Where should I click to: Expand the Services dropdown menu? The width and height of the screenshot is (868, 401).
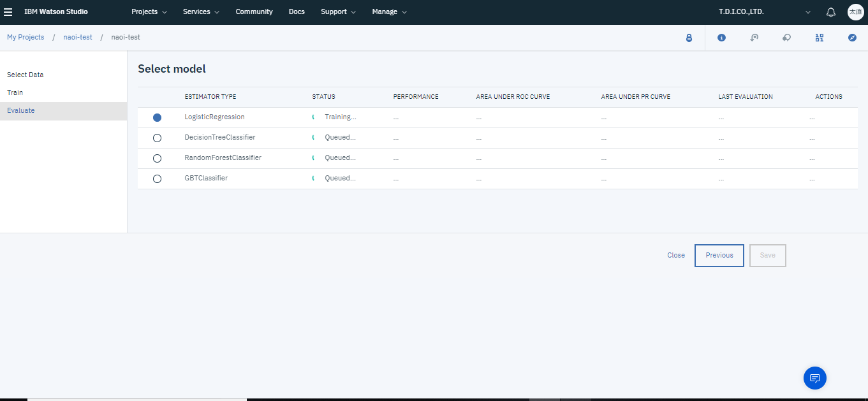coord(201,12)
